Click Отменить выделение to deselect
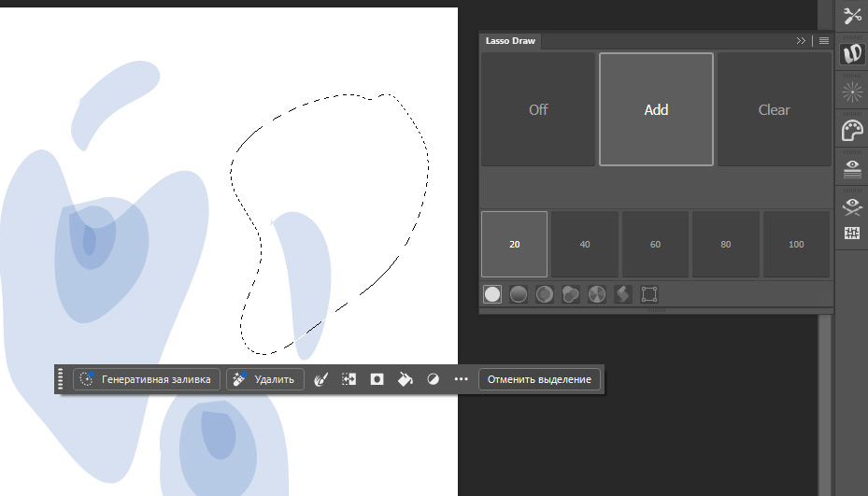This screenshot has height=496, width=868. pos(540,379)
